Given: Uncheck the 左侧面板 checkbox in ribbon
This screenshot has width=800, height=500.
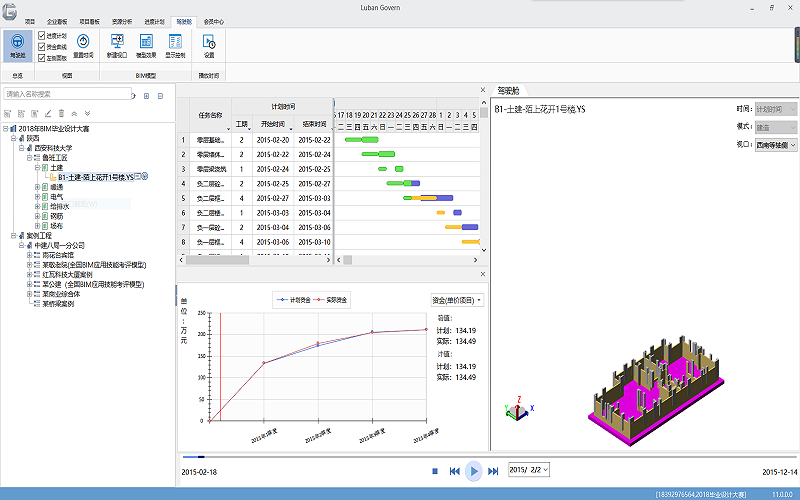Looking at the screenshot, I should click(x=42, y=58).
